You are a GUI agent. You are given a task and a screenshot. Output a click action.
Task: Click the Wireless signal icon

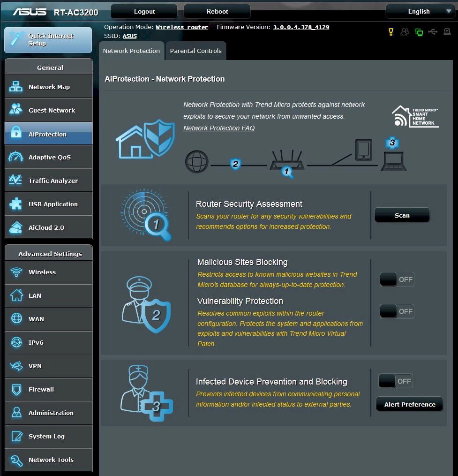pyautogui.click(x=16, y=272)
